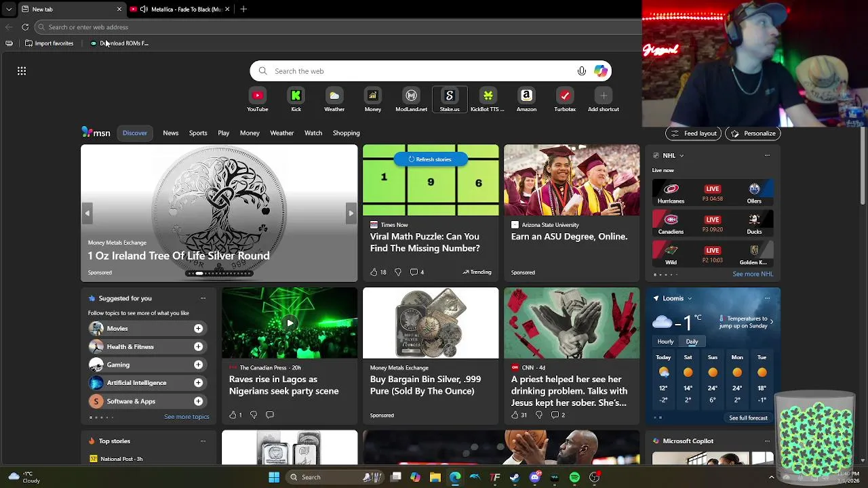Expand the Loomis location dropdown
This screenshot has width=868, height=488.
click(x=690, y=298)
